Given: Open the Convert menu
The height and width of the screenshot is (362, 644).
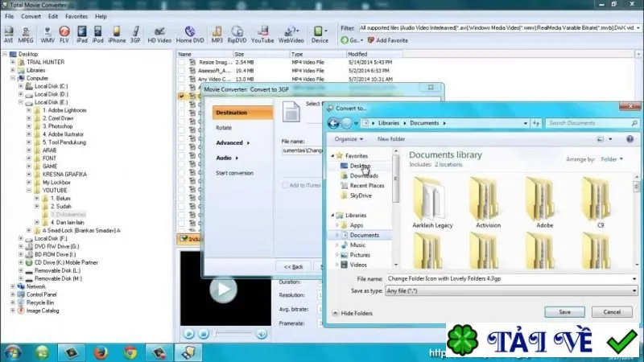Looking at the screenshot, I should pos(31,16).
